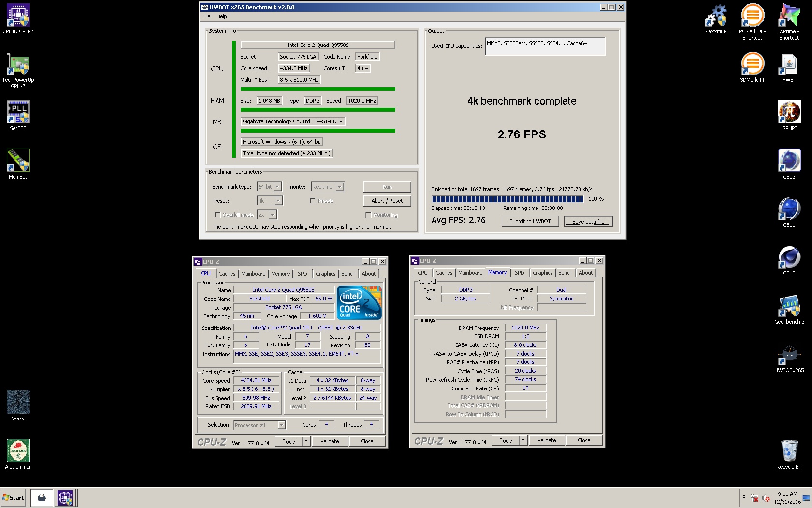
Task: Open Bench tab in left CPU-Z
Action: point(348,274)
